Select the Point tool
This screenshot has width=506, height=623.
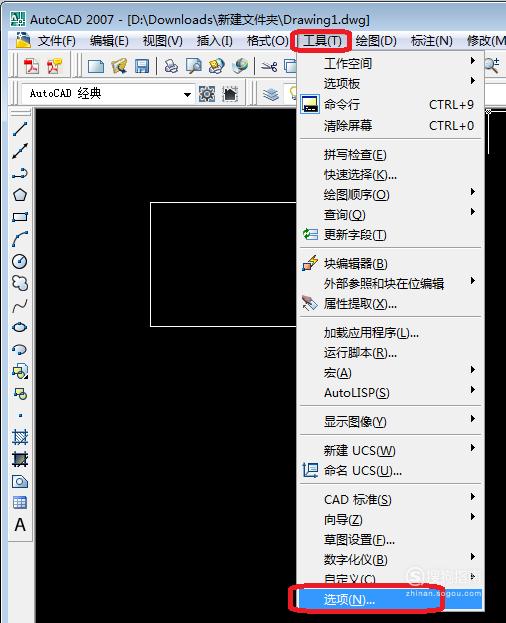[x=20, y=416]
